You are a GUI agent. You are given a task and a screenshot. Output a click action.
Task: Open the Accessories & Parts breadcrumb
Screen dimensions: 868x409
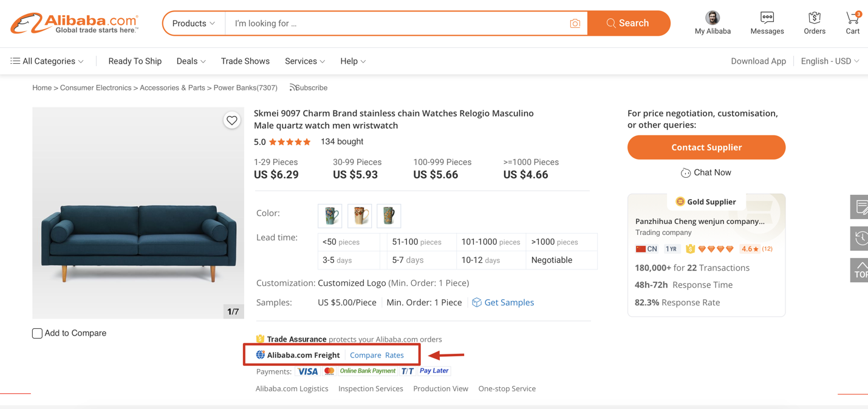coord(173,88)
